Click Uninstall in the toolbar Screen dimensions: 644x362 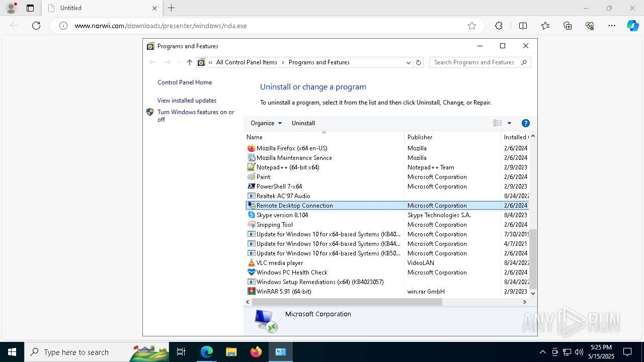(x=303, y=123)
